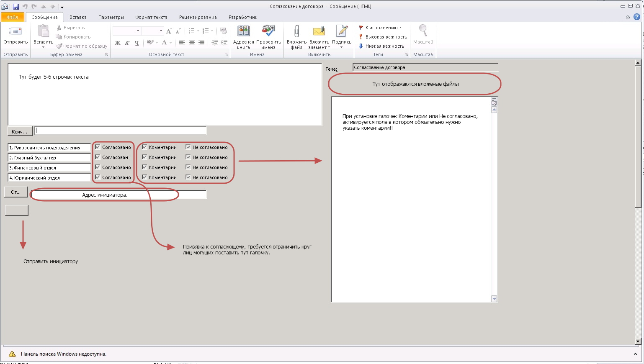Open Customize Quick Access Toolbar dropdown
This screenshot has width=644, height=364.
coord(62,7)
